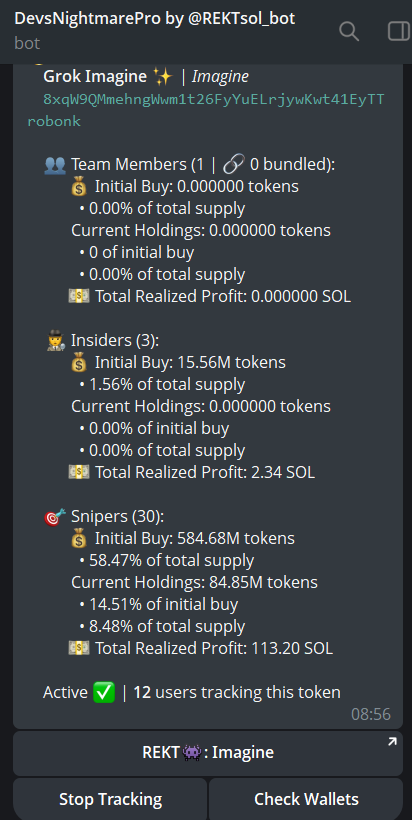Copy the token contract address 8xqW9Q…
The height and width of the screenshot is (820, 412).
click(213, 99)
